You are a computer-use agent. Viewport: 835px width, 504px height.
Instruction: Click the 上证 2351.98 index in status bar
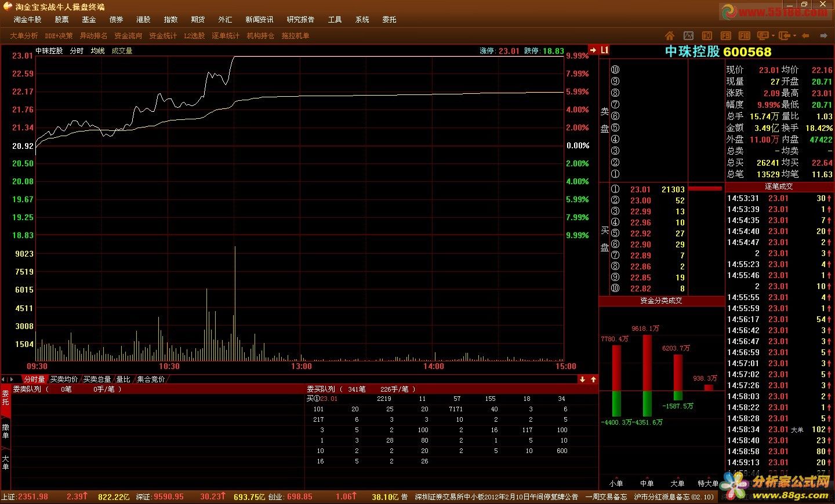point(25,497)
